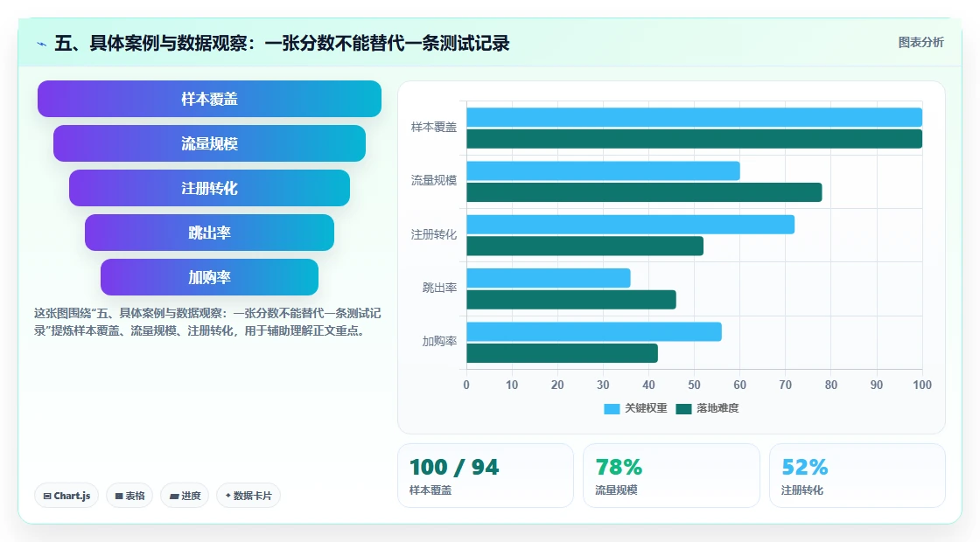Click the 流量规模 关键权重 light blue bar
This screenshot has height=542, width=980.
click(603, 171)
